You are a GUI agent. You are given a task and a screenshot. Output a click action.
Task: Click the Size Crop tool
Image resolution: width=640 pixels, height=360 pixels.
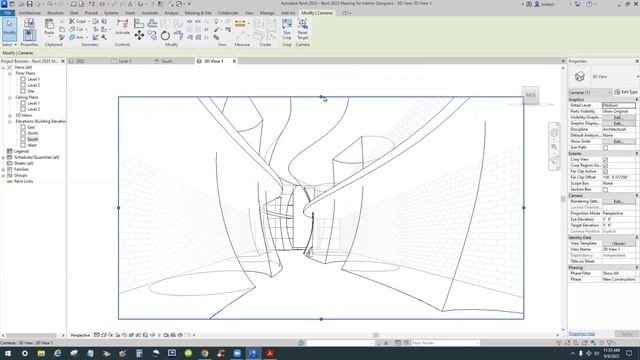click(287, 29)
